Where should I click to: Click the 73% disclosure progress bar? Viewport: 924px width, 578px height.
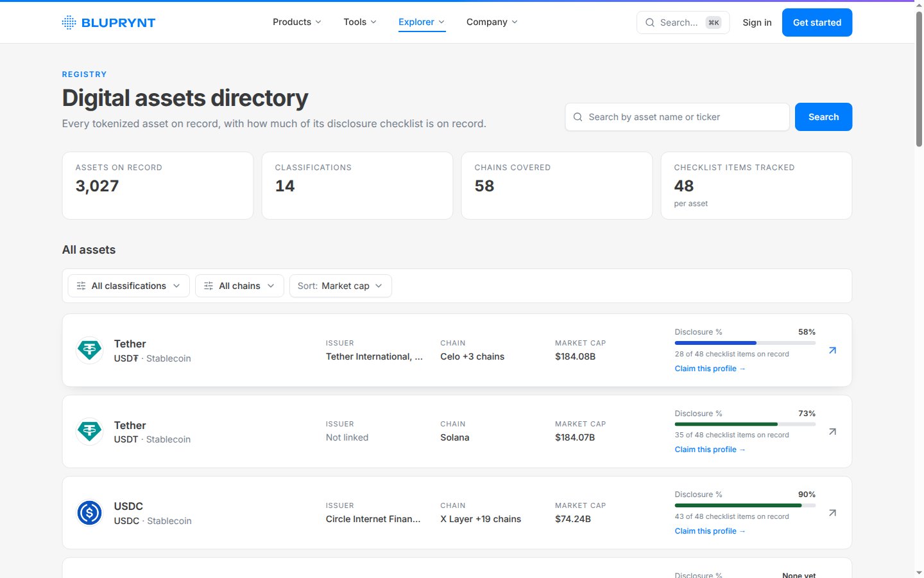pyautogui.click(x=745, y=424)
